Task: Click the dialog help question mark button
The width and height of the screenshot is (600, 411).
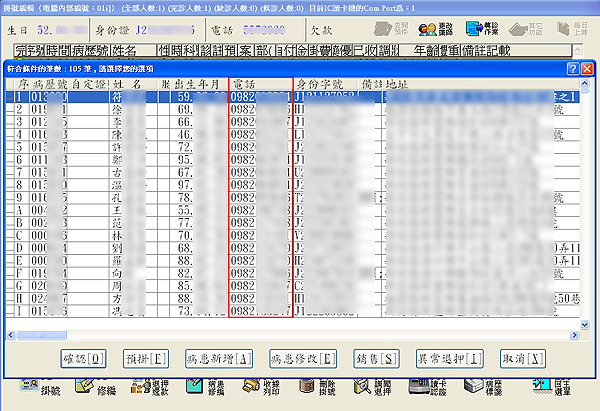Action: click(x=572, y=69)
